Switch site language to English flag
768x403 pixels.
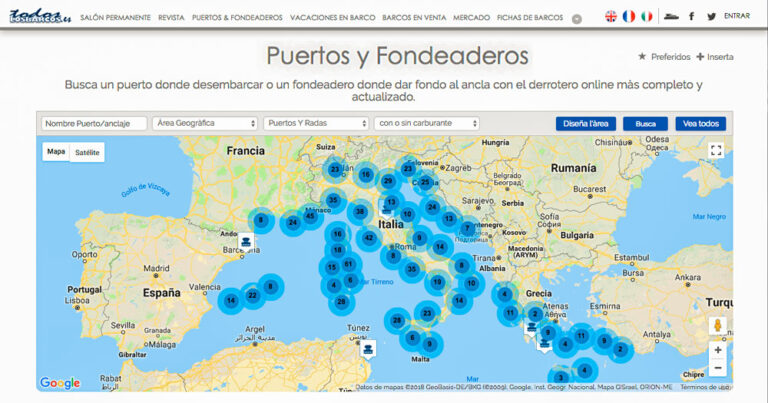point(611,16)
